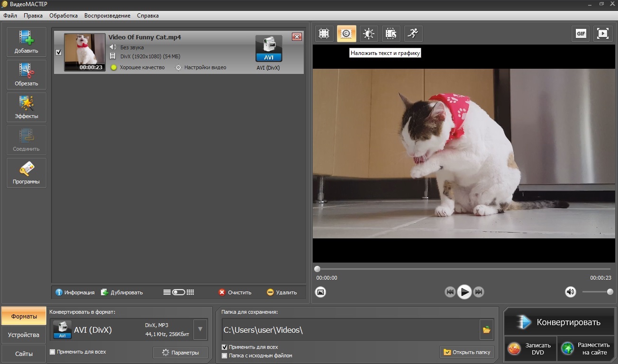Click the Video Of Funny Cat.mp4 title
Viewport: 618px width, 364px height.
click(x=145, y=37)
